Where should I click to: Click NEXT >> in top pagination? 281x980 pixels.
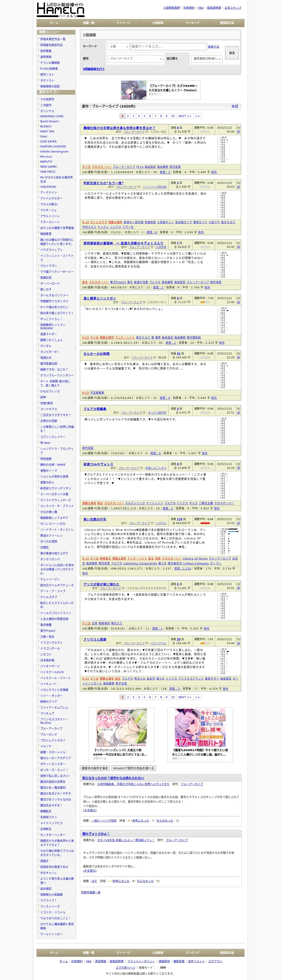pos(185,116)
